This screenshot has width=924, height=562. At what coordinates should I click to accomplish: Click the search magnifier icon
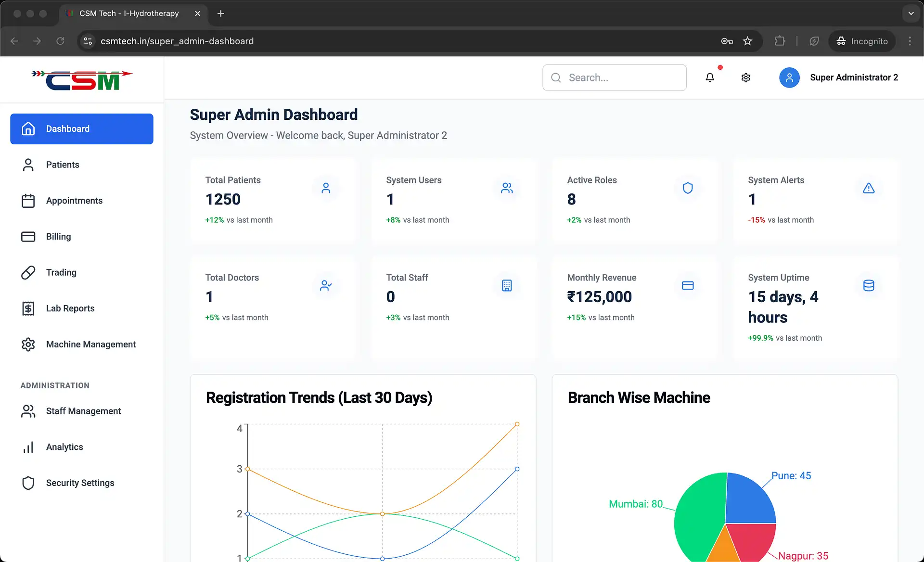[556, 77]
